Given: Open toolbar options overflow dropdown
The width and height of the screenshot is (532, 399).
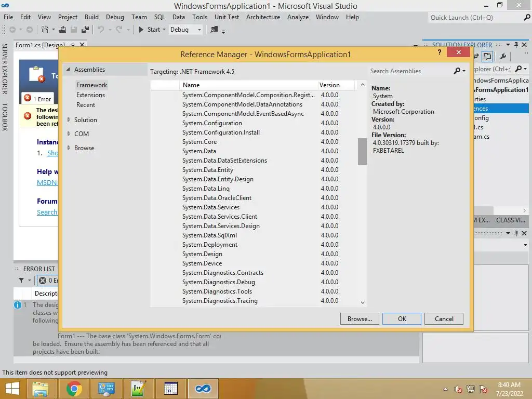Looking at the screenshot, I should tap(223, 32).
